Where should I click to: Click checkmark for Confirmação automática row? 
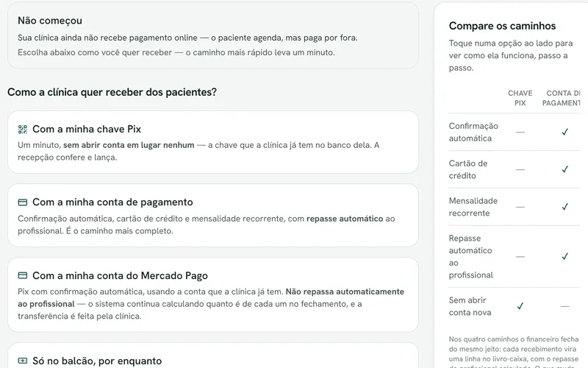click(x=564, y=132)
